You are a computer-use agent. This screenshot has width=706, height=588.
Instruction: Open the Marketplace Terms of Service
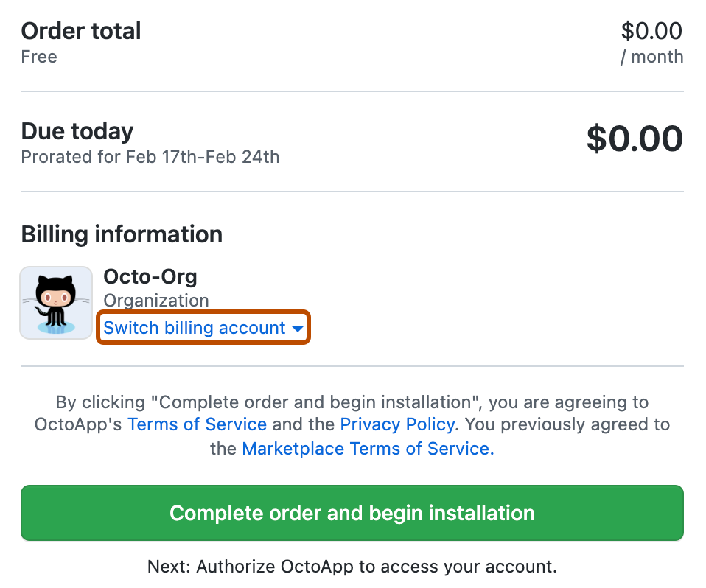366,448
